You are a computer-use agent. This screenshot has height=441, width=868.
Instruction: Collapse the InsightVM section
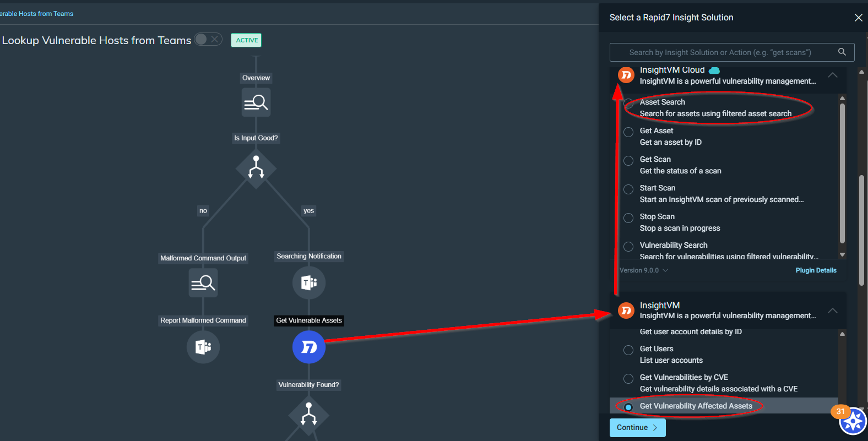pos(833,311)
